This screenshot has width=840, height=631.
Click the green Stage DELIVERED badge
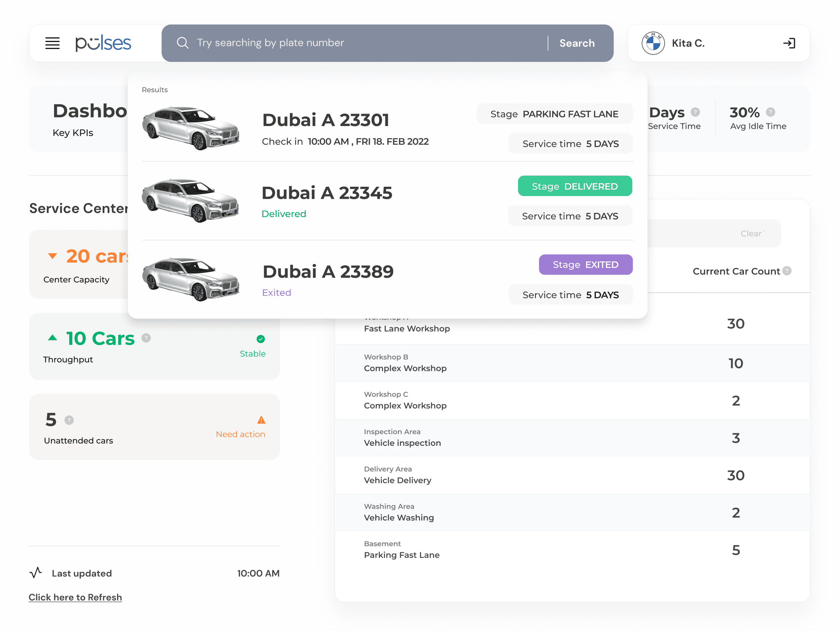click(x=575, y=186)
